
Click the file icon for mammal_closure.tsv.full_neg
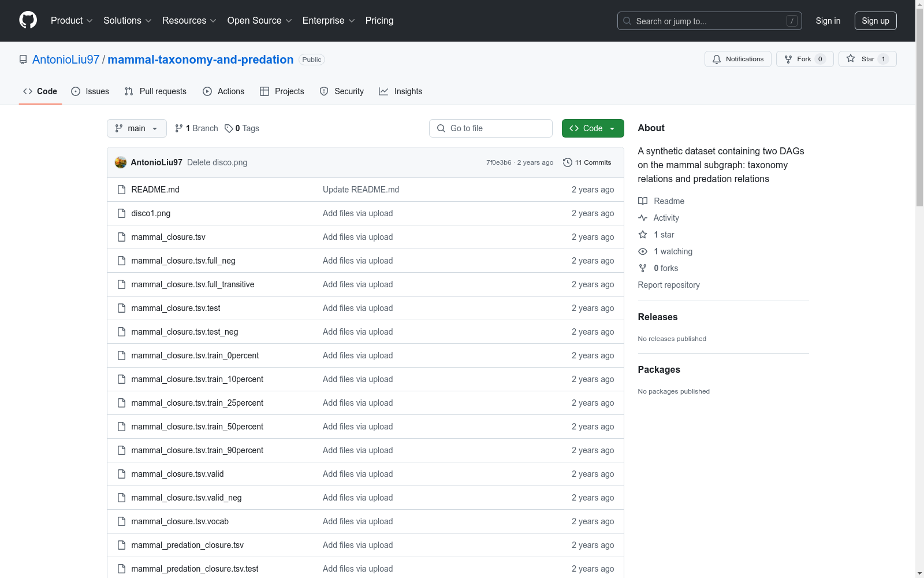121,261
